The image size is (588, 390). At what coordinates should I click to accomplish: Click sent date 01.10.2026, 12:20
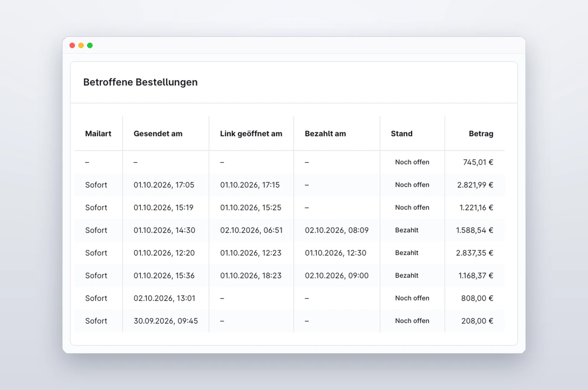pyautogui.click(x=164, y=253)
